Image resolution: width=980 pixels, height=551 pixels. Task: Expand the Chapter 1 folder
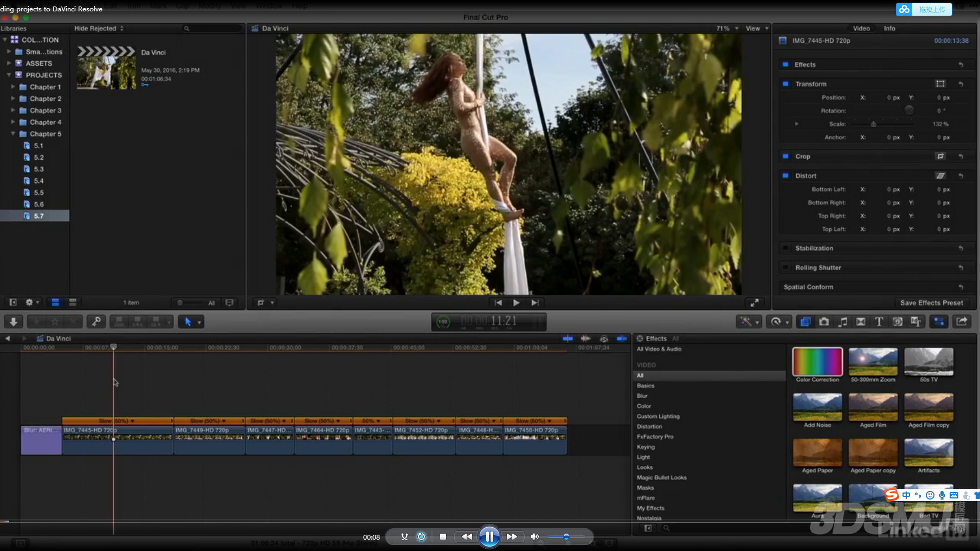[x=13, y=87]
